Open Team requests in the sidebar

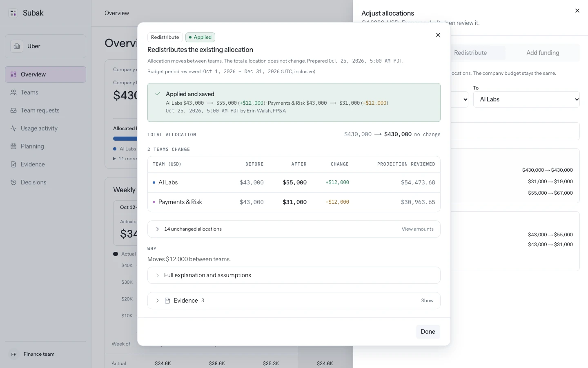pyautogui.click(x=45, y=110)
